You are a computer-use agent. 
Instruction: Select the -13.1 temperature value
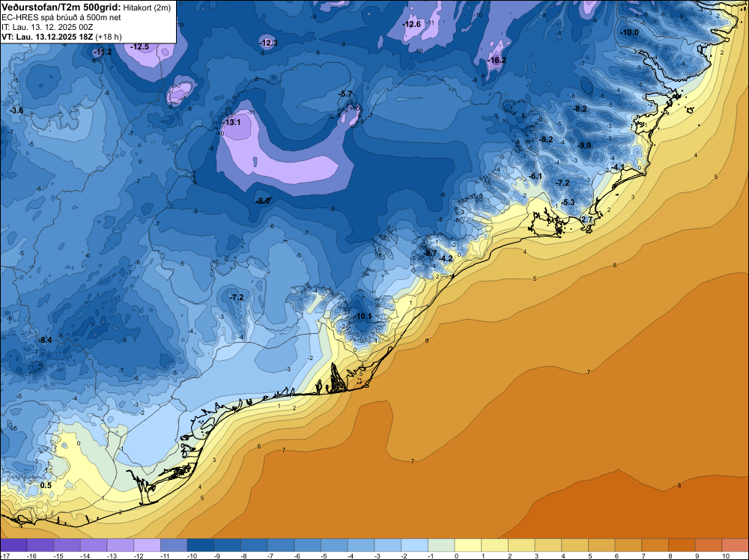pos(231,122)
